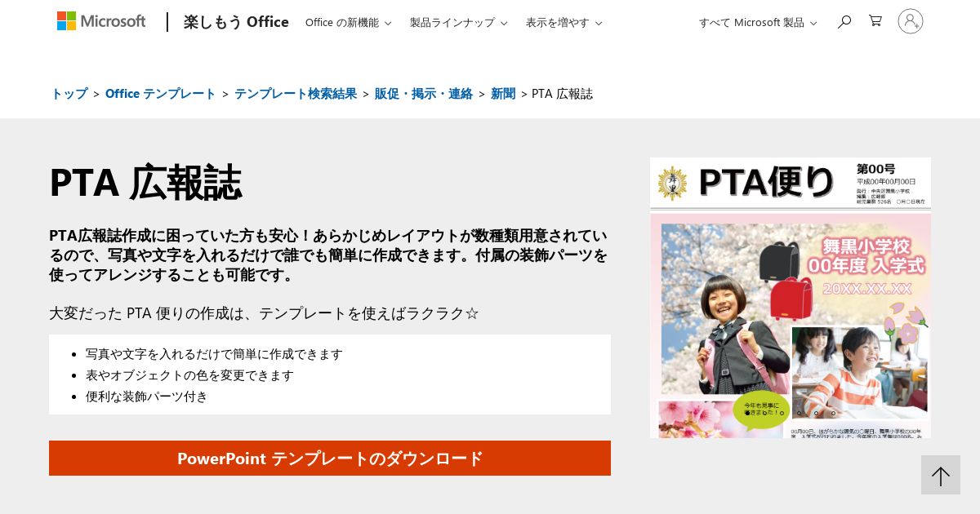Click the PTA 広報誌 page heading
980x514 pixels.
pos(145,182)
